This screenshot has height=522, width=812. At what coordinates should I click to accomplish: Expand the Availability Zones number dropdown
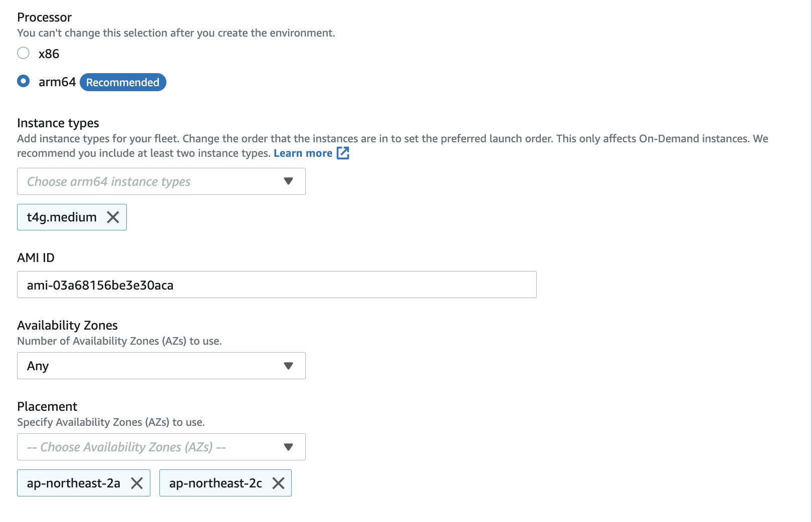[x=161, y=366]
